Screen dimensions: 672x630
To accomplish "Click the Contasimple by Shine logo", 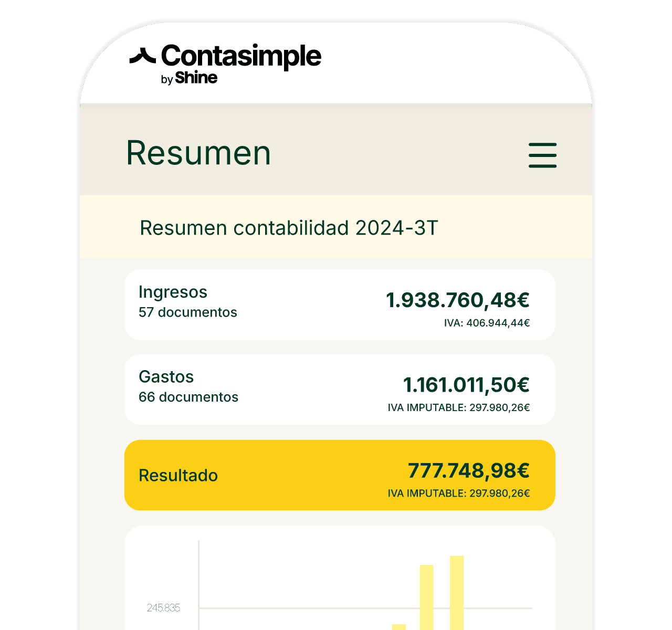I will [225, 64].
